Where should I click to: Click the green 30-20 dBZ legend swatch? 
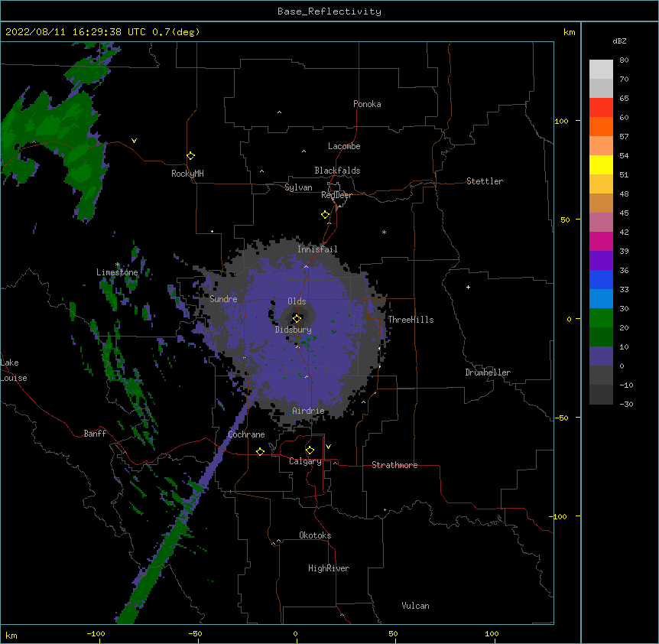[x=601, y=318]
